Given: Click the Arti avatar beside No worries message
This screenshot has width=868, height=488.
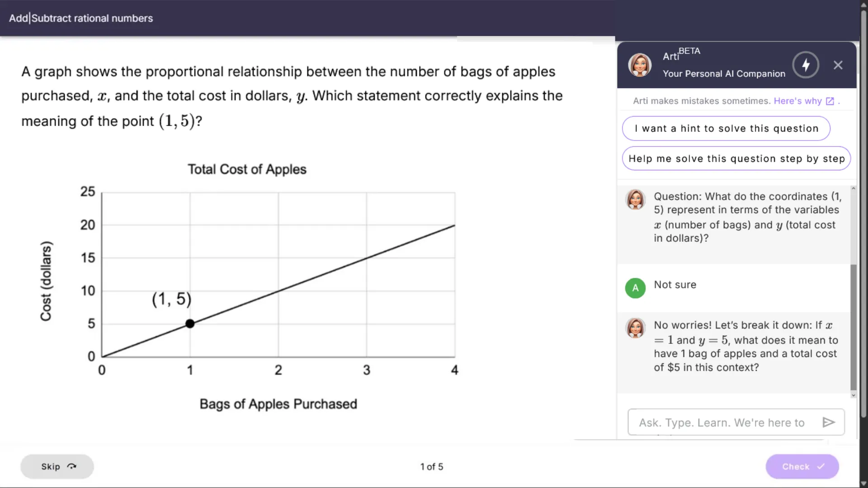Looking at the screenshot, I should pos(635,328).
